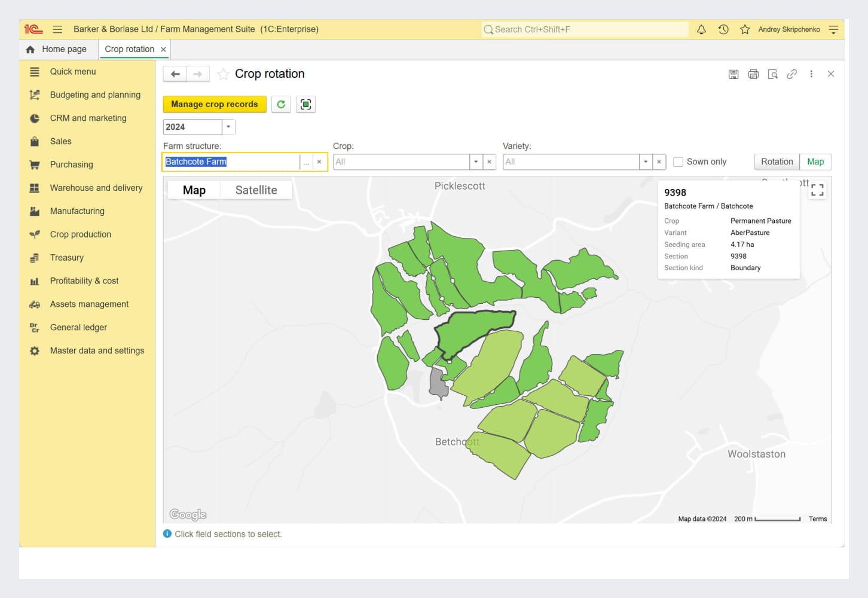Expand the 2024 year dropdown

(228, 127)
